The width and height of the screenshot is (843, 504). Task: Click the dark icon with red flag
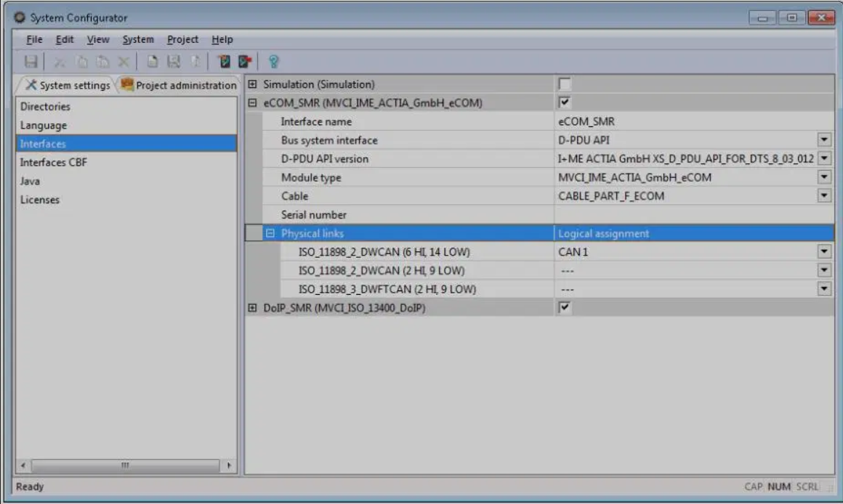coord(245,62)
